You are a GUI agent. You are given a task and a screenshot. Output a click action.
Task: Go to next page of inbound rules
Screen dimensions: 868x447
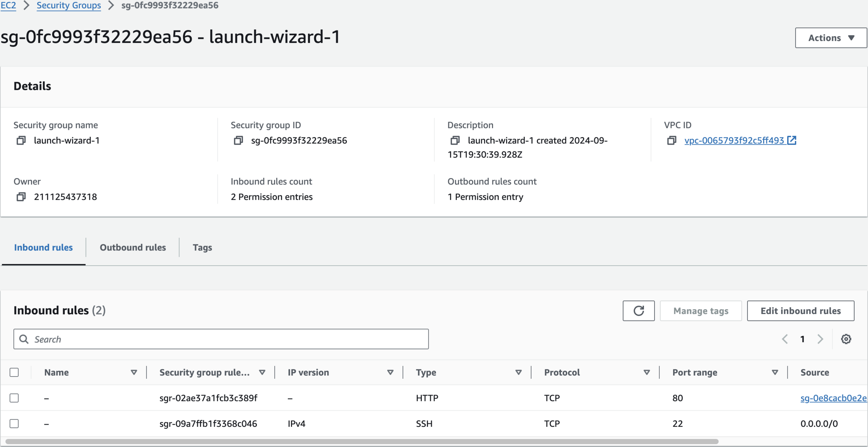820,339
